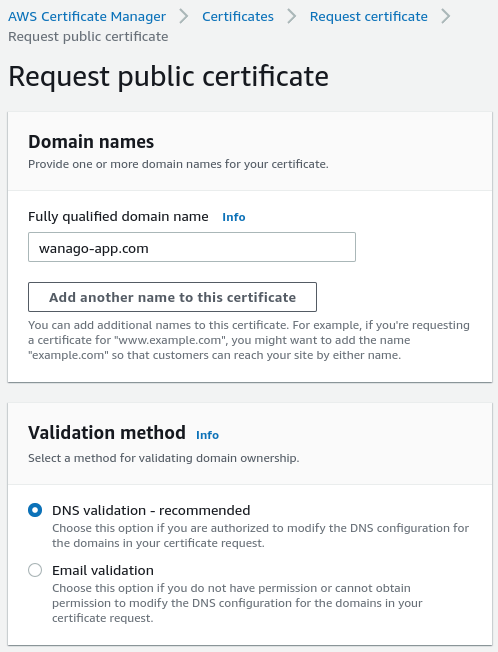Click the 'Email validation' label text
Screen dimensions: 498x652
click(x=103, y=570)
